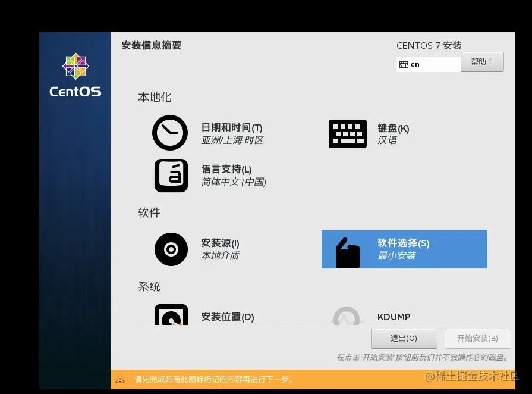
Task: Click the 退出(Q) quit button
Action: pos(404,338)
